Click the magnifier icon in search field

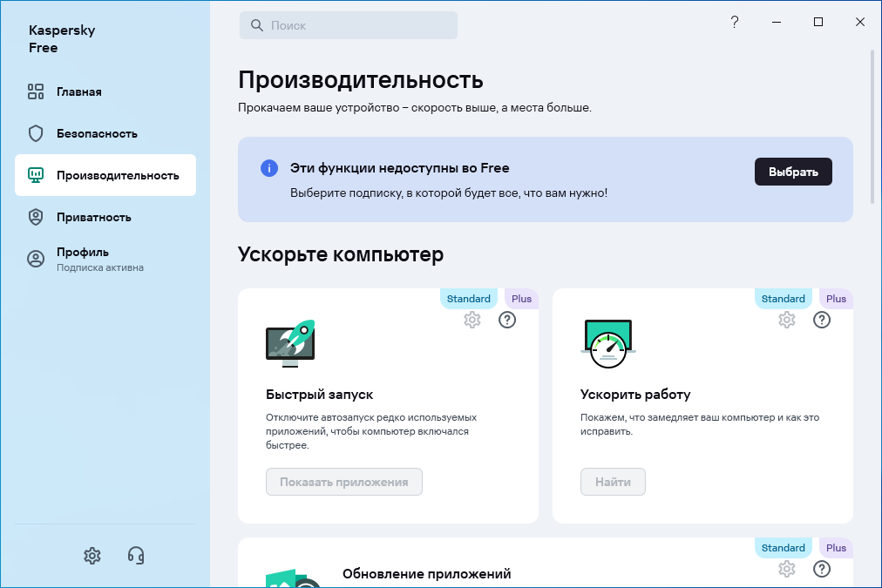pyautogui.click(x=256, y=25)
